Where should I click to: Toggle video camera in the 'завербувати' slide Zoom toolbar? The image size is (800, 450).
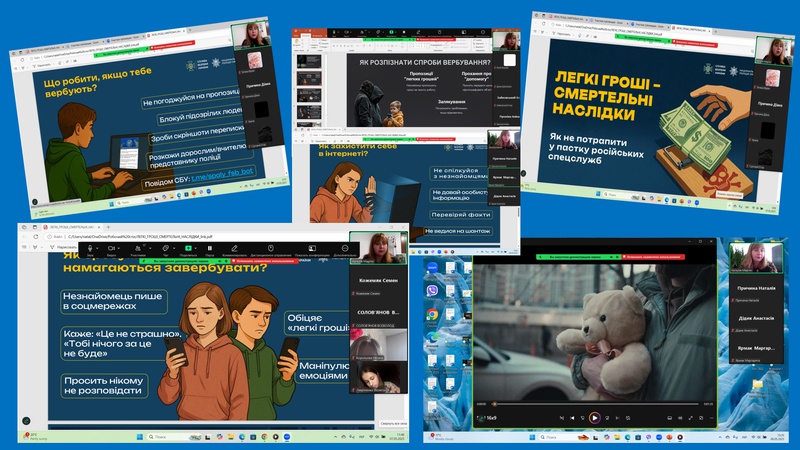pyautogui.click(x=112, y=248)
